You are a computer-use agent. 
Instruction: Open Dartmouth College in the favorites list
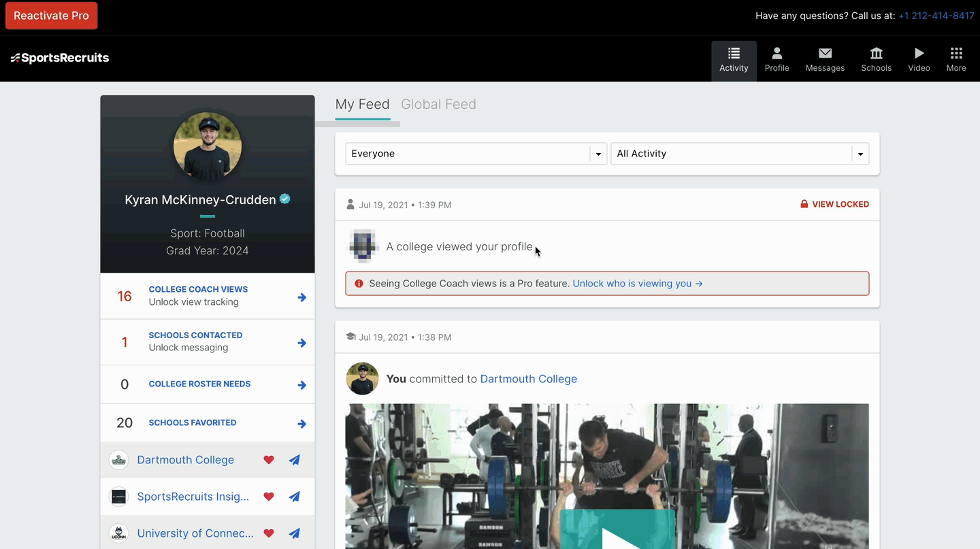coord(186,460)
